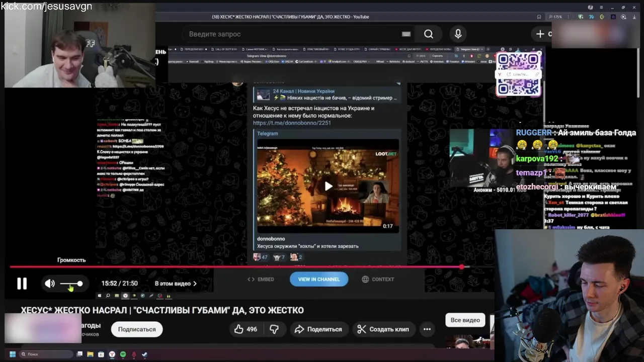This screenshot has width=644, height=362.
Task: Click the CONTEXT globe option
Action: [378, 279]
